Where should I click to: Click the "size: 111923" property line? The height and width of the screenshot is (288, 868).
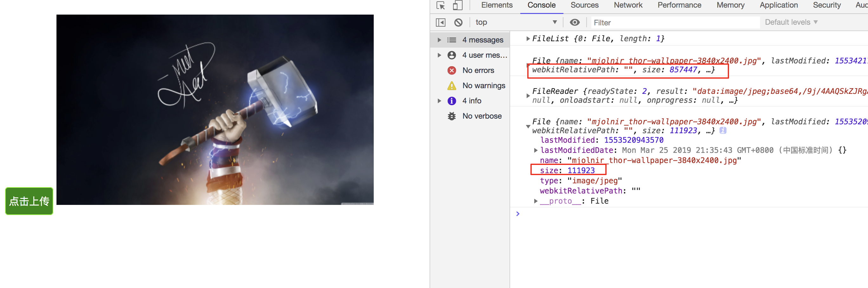point(567,170)
